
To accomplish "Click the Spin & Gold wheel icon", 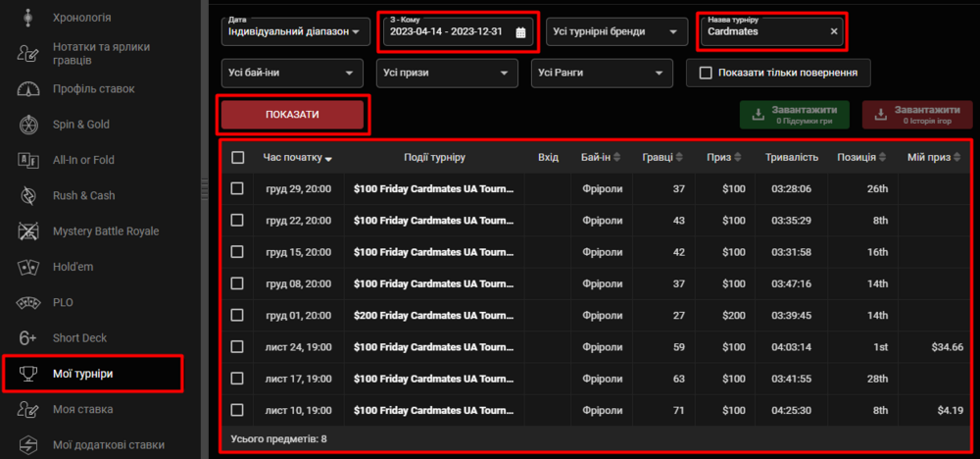I will click(x=27, y=125).
